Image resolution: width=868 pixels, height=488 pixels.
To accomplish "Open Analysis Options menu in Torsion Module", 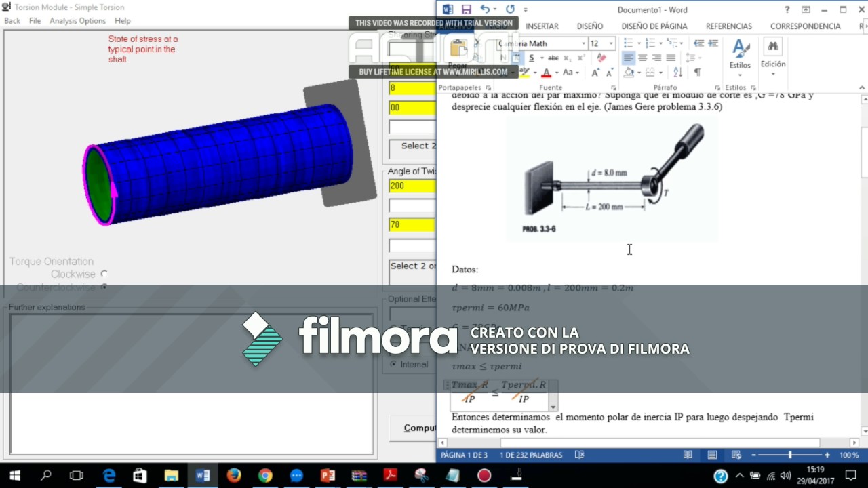I will point(77,21).
